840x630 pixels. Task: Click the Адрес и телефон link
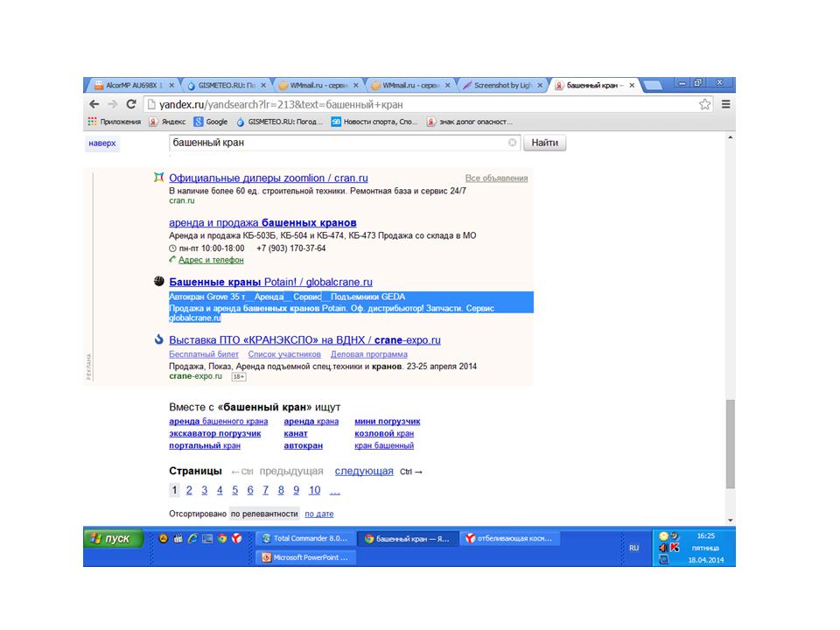pyautogui.click(x=211, y=260)
